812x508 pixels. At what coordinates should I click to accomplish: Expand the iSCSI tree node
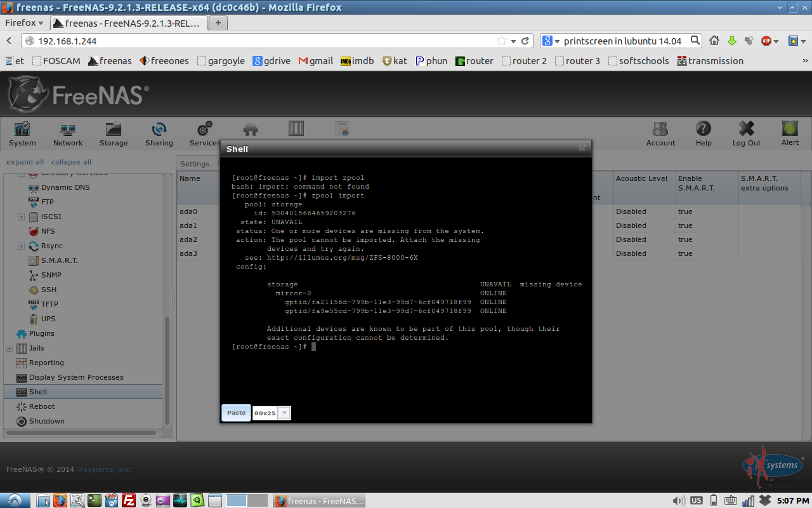(x=21, y=217)
